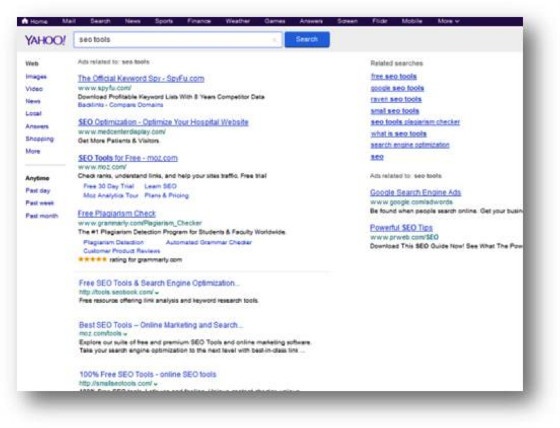Open Screen in top navigation
The width and height of the screenshot is (560, 428).
[x=348, y=21]
